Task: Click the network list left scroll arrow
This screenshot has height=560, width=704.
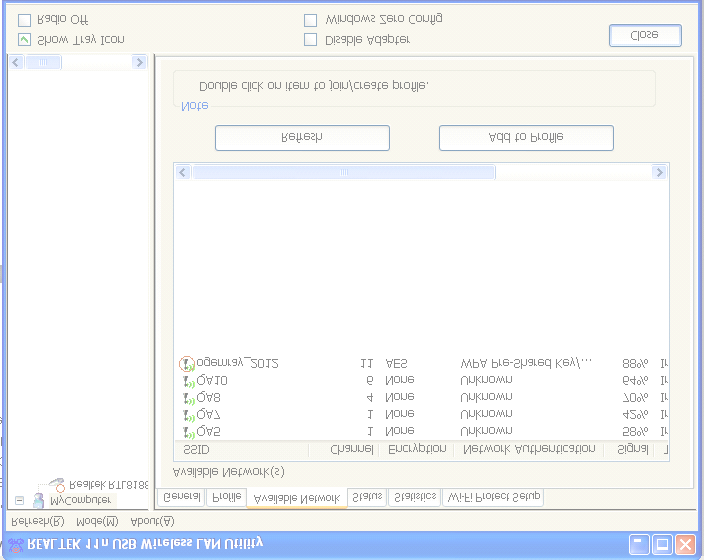Action: pos(183,172)
